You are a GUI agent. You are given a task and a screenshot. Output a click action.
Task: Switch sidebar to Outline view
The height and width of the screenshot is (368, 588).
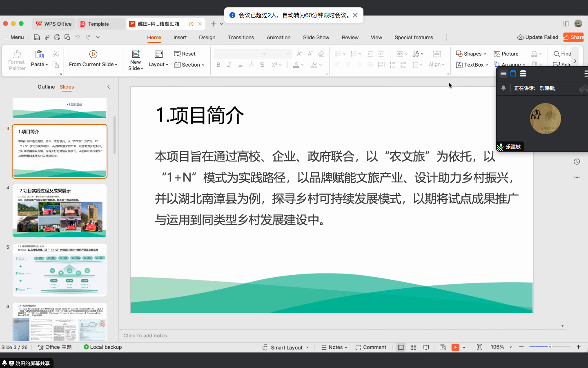click(46, 87)
